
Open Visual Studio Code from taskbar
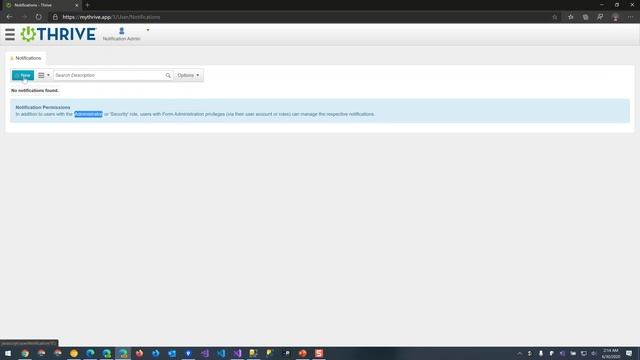tap(221, 353)
